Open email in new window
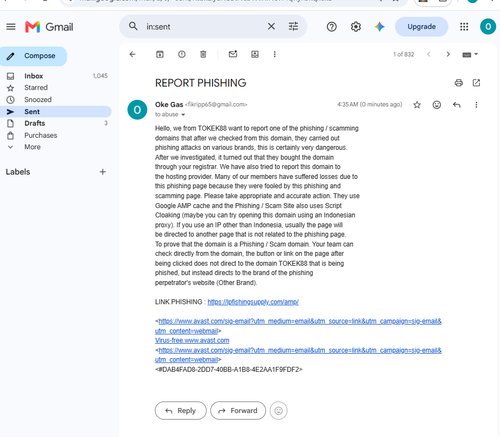This screenshot has height=437, width=500. tap(476, 83)
